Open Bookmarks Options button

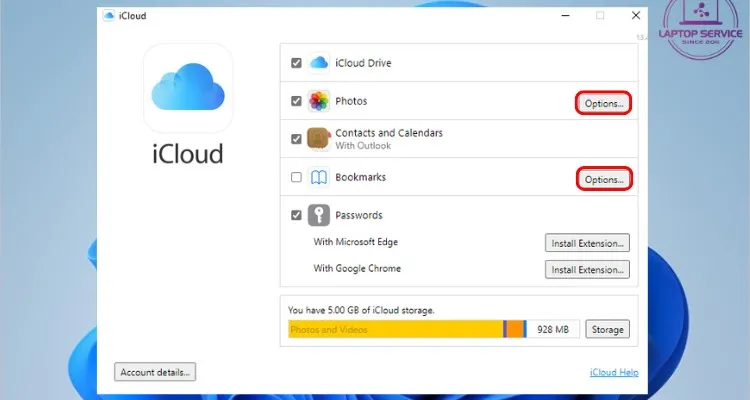point(604,179)
